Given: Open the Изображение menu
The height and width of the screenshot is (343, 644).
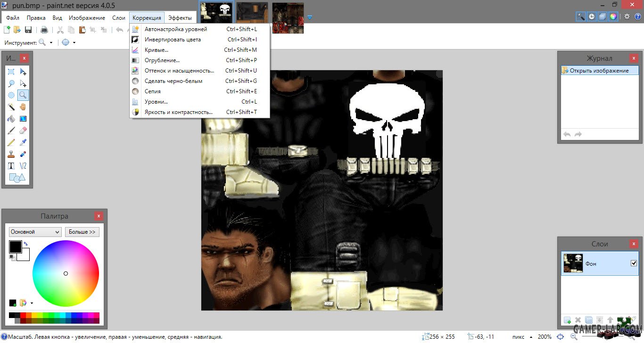Looking at the screenshot, I should tap(87, 18).
